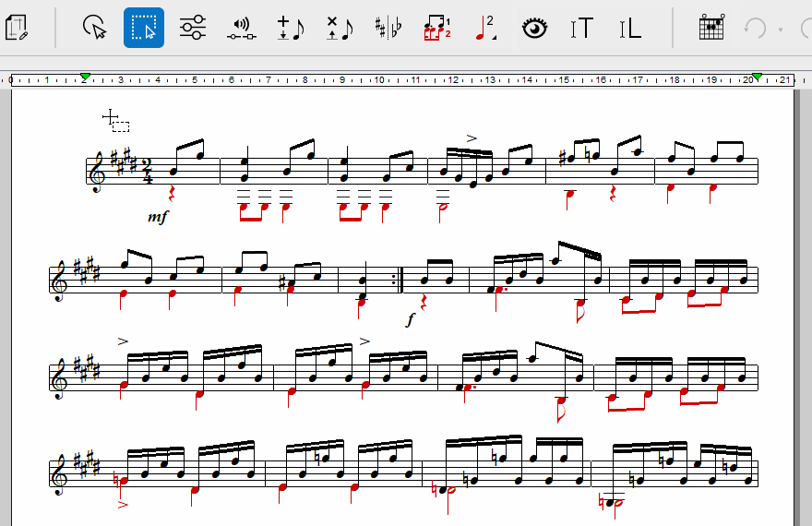
Task: Toggle the rectangular marquee selection tool
Action: point(144,29)
